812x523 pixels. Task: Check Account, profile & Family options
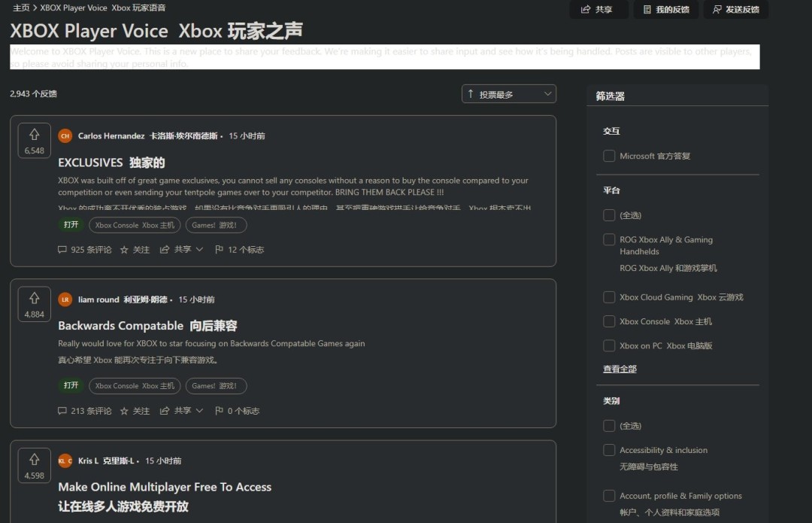609,496
